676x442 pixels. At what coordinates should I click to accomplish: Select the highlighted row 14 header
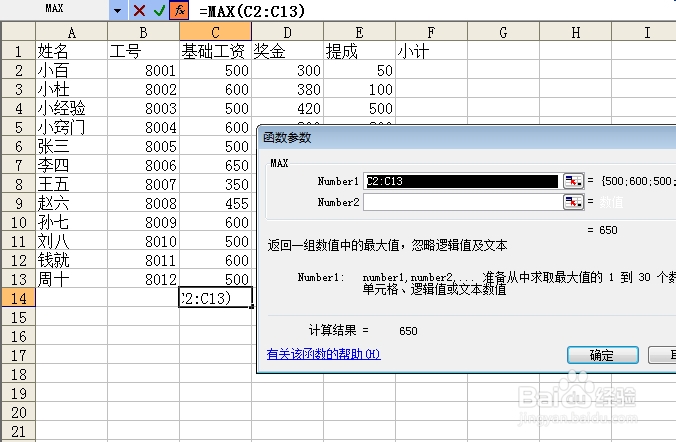(x=18, y=298)
